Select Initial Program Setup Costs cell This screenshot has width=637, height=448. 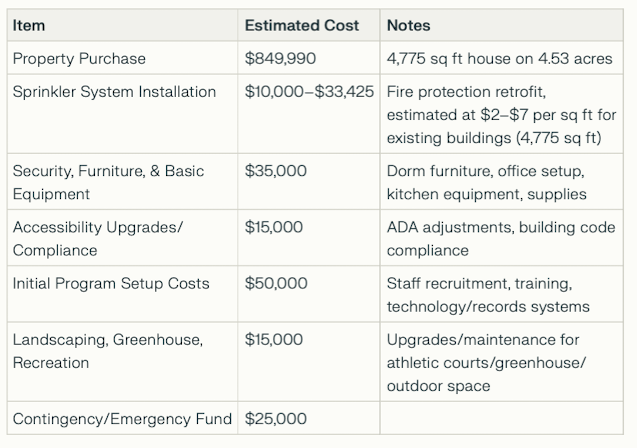coord(122,294)
